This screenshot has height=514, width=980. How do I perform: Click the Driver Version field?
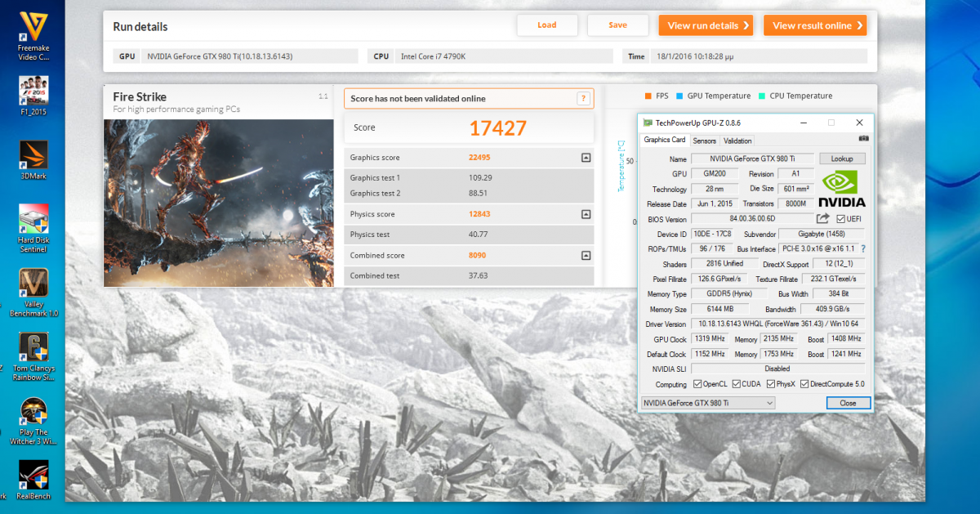777,324
